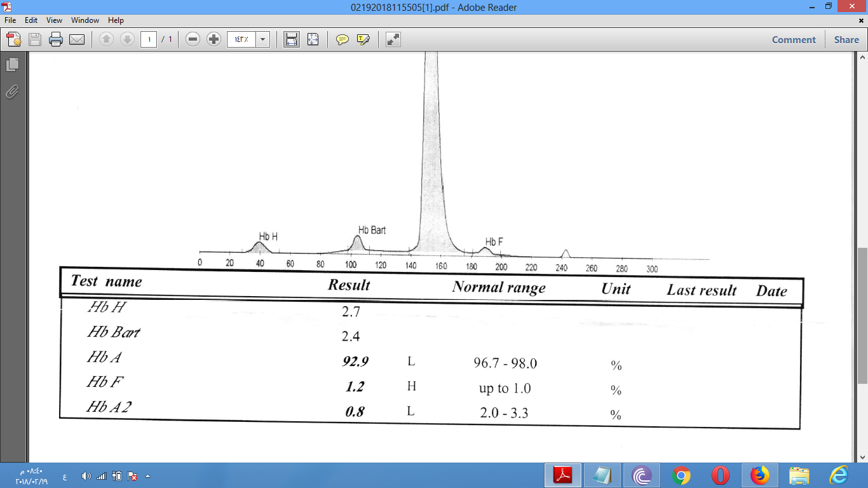Show attachments paperclip panel
Screen dimensions: 868x488
coord(12,92)
